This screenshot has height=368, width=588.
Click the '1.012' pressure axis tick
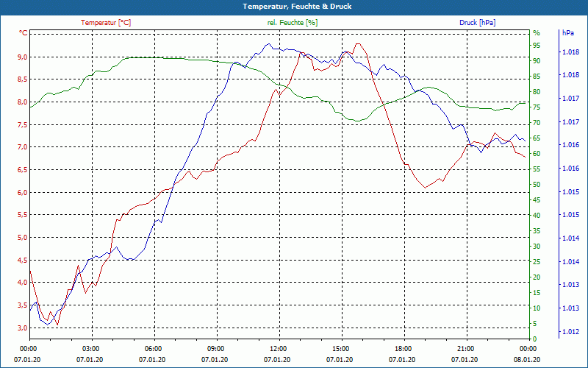pyautogui.click(x=571, y=332)
